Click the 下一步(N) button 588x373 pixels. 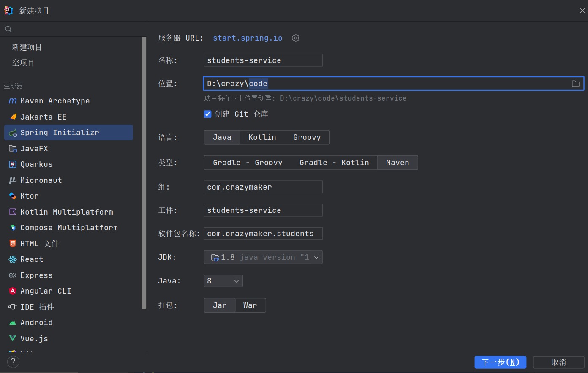pyautogui.click(x=501, y=362)
